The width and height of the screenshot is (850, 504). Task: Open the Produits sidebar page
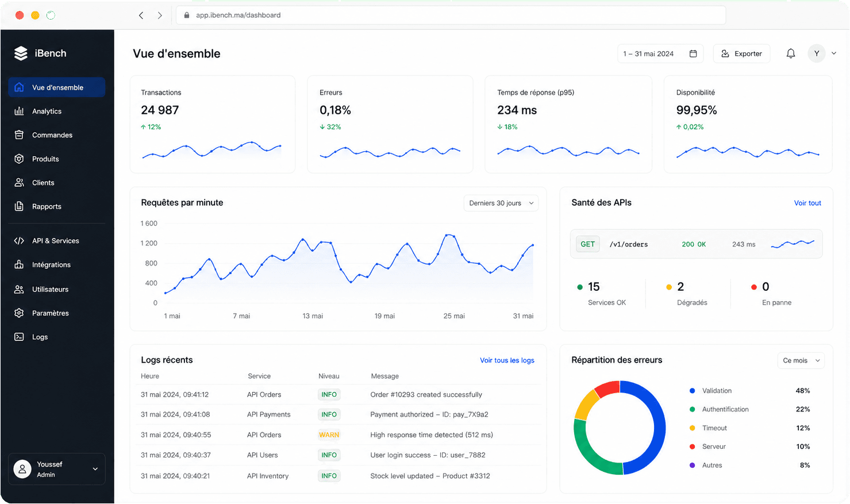pyautogui.click(x=57, y=159)
